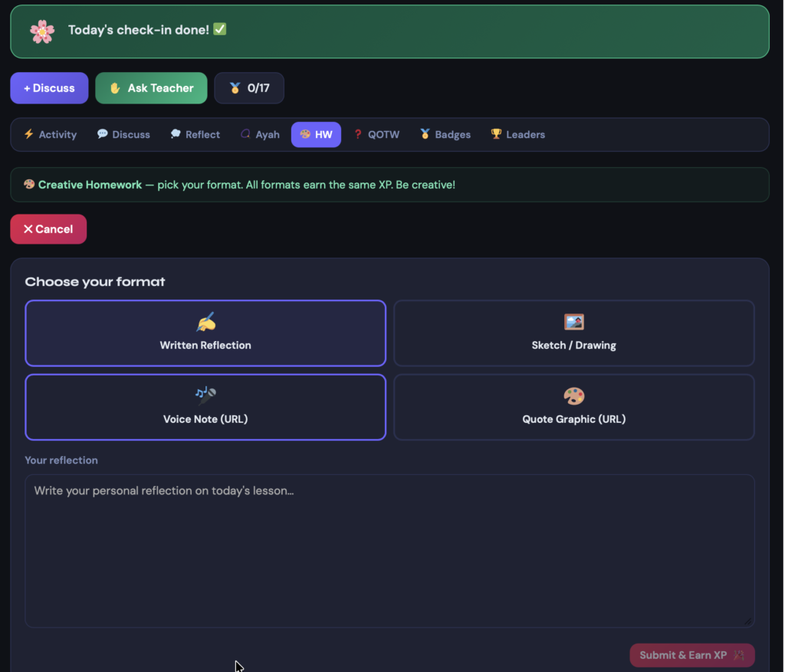Click the cherry blossom check-in icon
This screenshot has height=672, width=785.
[x=42, y=31]
